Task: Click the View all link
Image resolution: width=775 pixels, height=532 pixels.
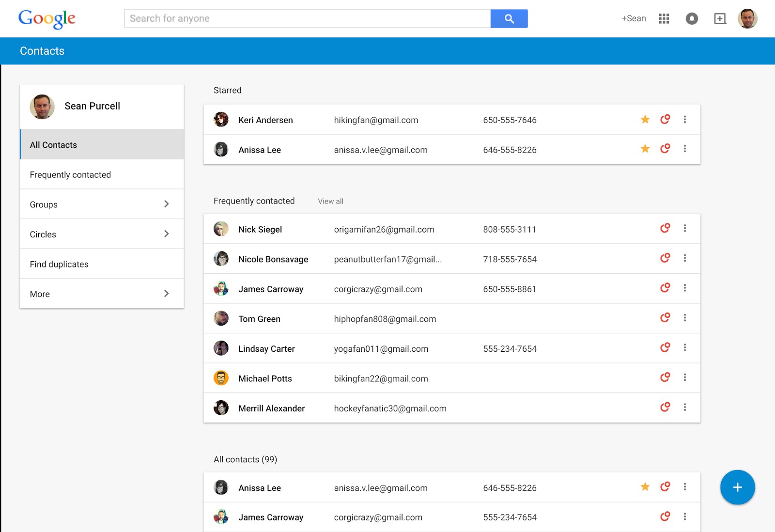Action: coord(330,201)
